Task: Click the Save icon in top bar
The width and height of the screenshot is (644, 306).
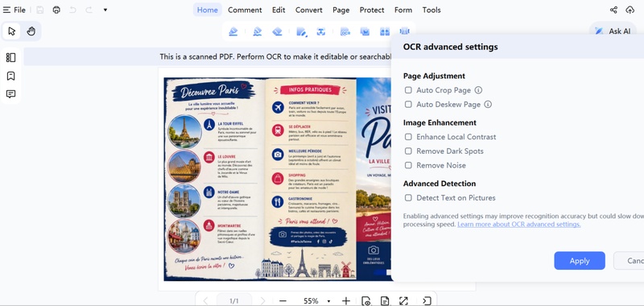Action: click(x=39, y=10)
